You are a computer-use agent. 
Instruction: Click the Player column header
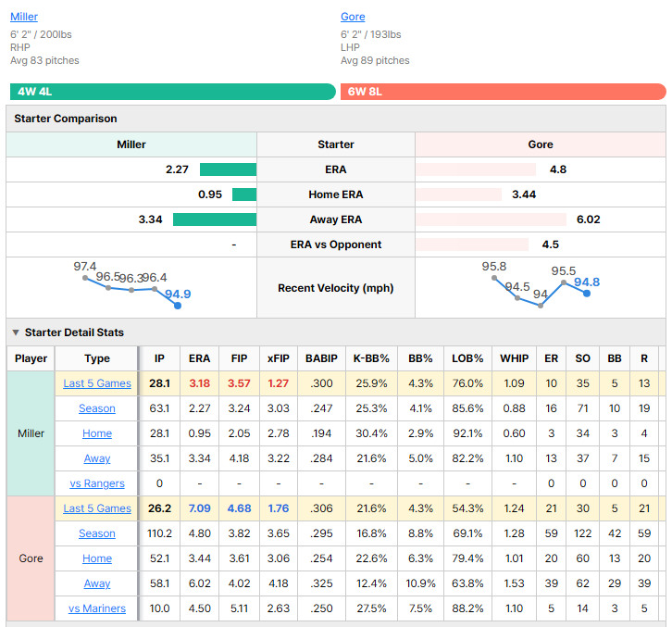point(31,358)
